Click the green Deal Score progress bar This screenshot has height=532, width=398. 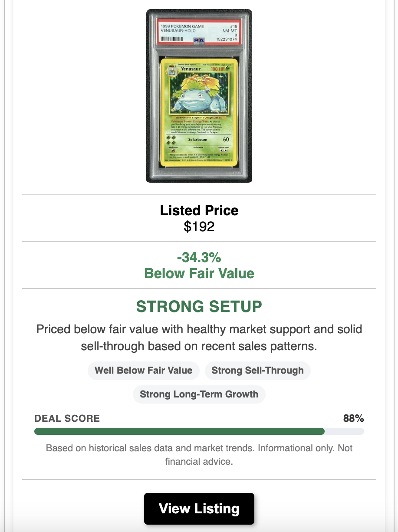click(179, 431)
